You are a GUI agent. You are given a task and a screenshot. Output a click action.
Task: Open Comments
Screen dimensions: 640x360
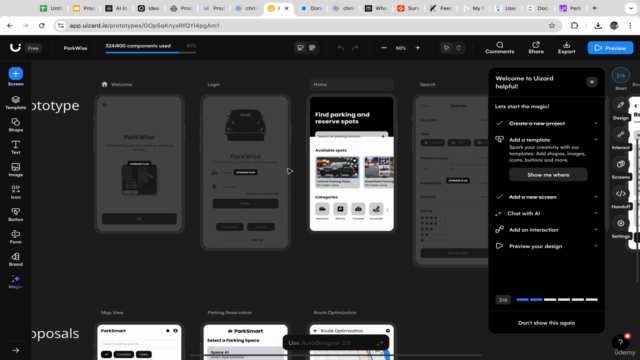click(500, 48)
